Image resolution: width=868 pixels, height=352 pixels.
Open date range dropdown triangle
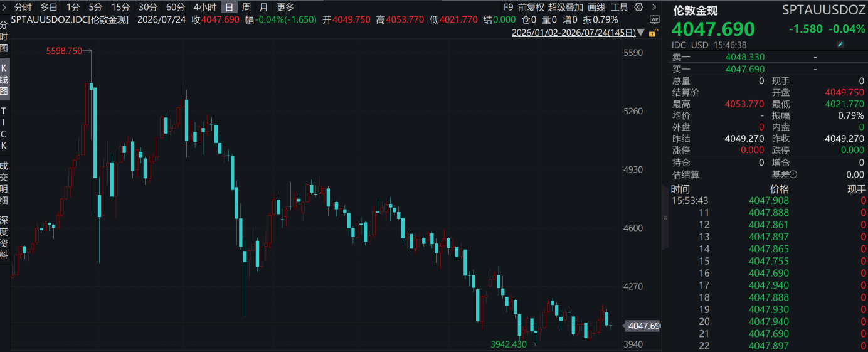coord(640,32)
